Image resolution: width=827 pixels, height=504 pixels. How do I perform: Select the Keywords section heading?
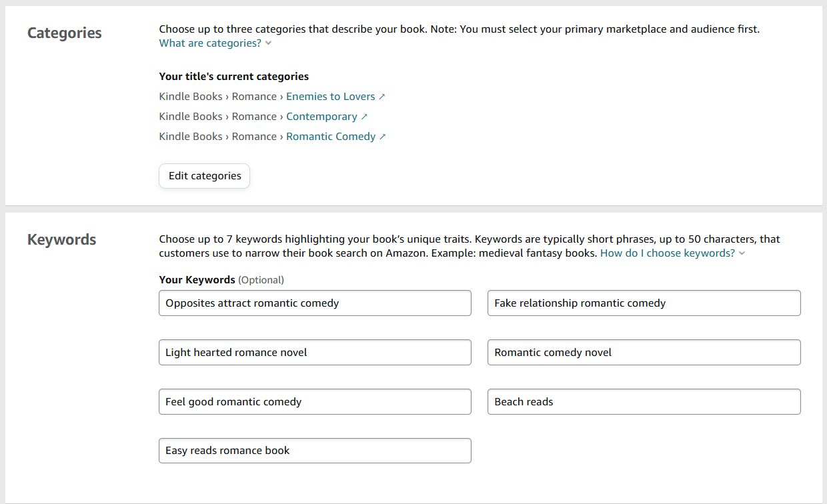(x=62, y=239)
